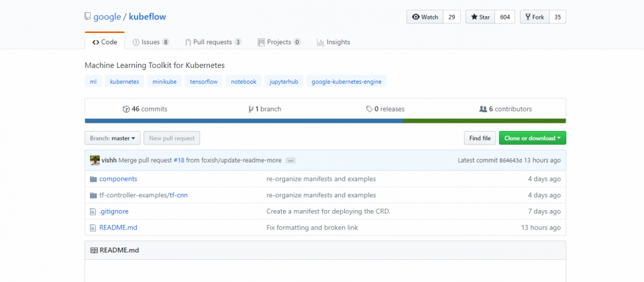Image resolution: width=644 pixels, height=282 pixels.
Task: Open the Pull requests tab
Action: pyautogui.click(x=213, y=42)
